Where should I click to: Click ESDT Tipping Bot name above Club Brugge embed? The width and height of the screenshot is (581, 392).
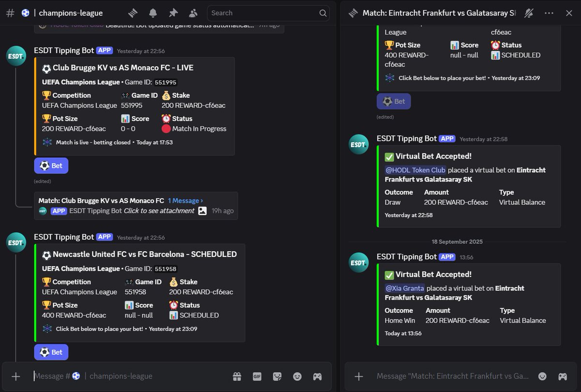click(64, 50)
